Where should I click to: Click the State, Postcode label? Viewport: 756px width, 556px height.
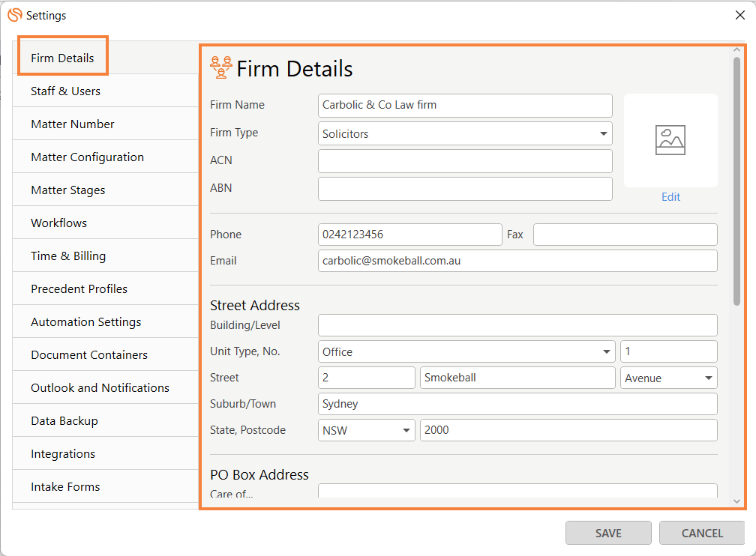click(x=247, y=430)
